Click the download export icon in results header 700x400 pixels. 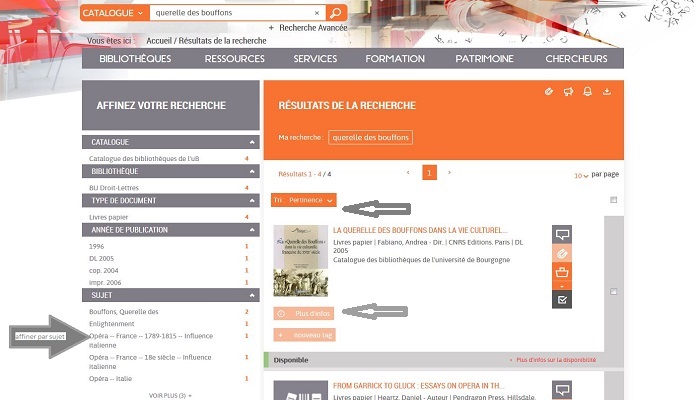click(607, 92)
